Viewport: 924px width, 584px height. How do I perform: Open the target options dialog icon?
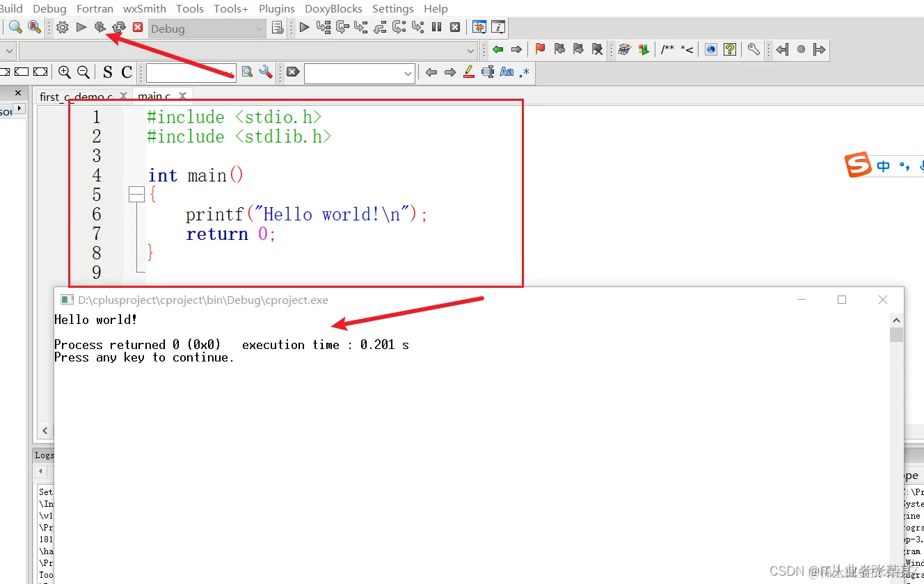(x=278, y=28)
